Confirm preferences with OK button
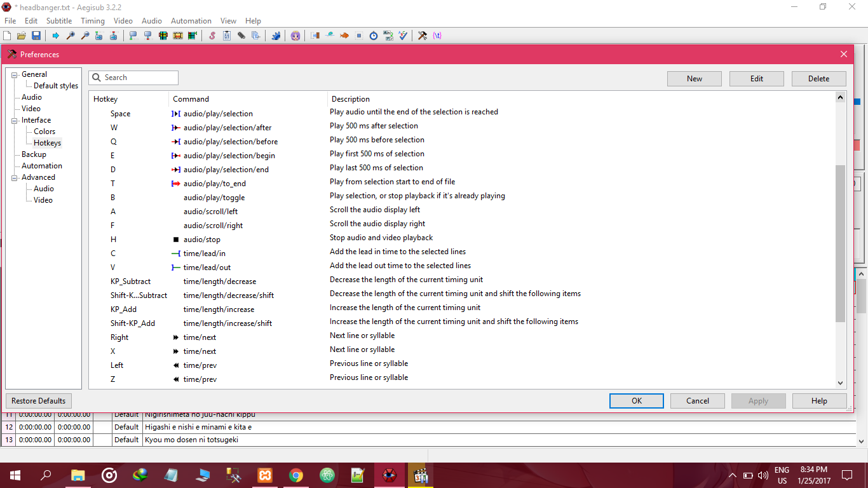 (637, 401)
